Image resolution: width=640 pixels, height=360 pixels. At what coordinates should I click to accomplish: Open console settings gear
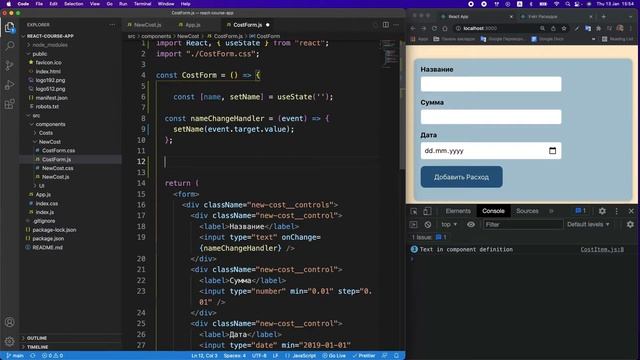click(630, 224)
